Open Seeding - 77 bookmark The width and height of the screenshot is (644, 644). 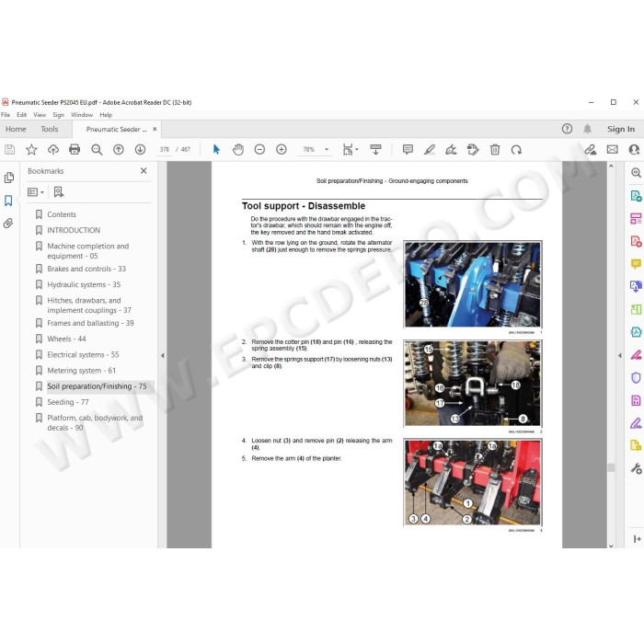pos(68,402)
